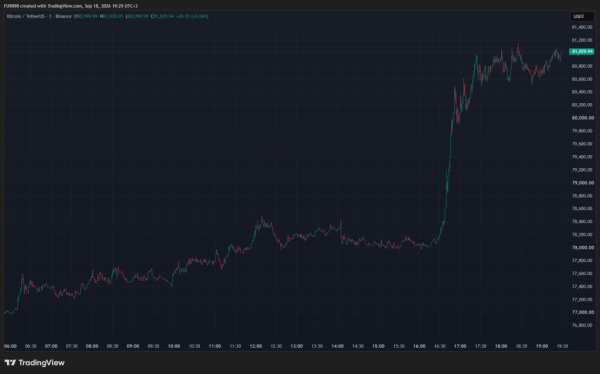Viewport: 600px width, 374px height.
Task: Click the 09:00 time axis label
Action: click(x=133, y=346)
